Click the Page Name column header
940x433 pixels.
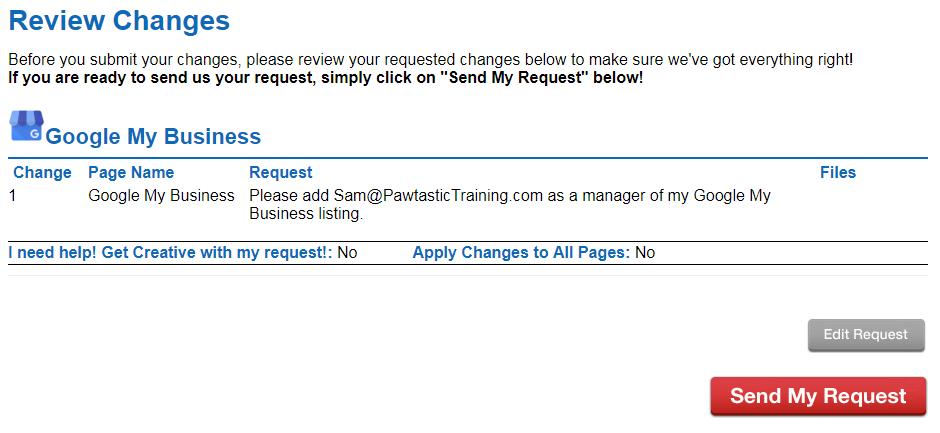[x=131, y=173]
